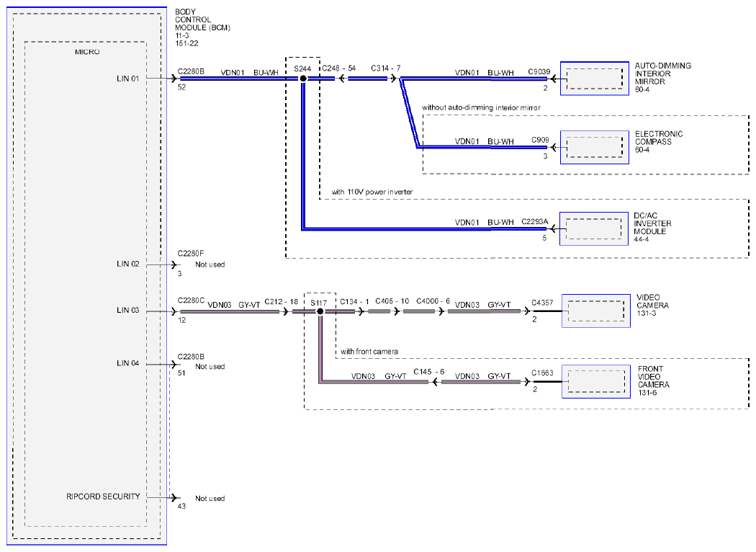
Task: Click the C248 - 54 connector label
Action: coord(339,68)
